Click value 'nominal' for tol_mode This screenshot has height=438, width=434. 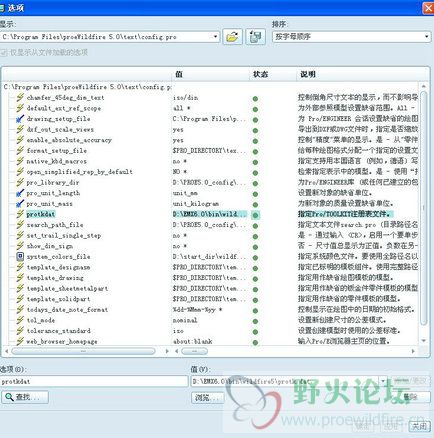(x=185, y=320)
